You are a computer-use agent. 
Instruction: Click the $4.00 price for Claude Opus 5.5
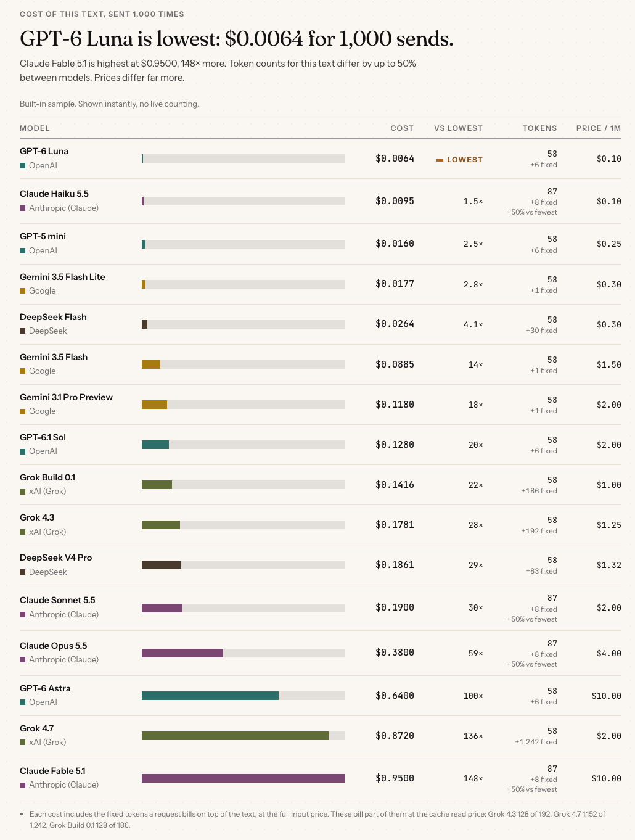coord(609,653)
